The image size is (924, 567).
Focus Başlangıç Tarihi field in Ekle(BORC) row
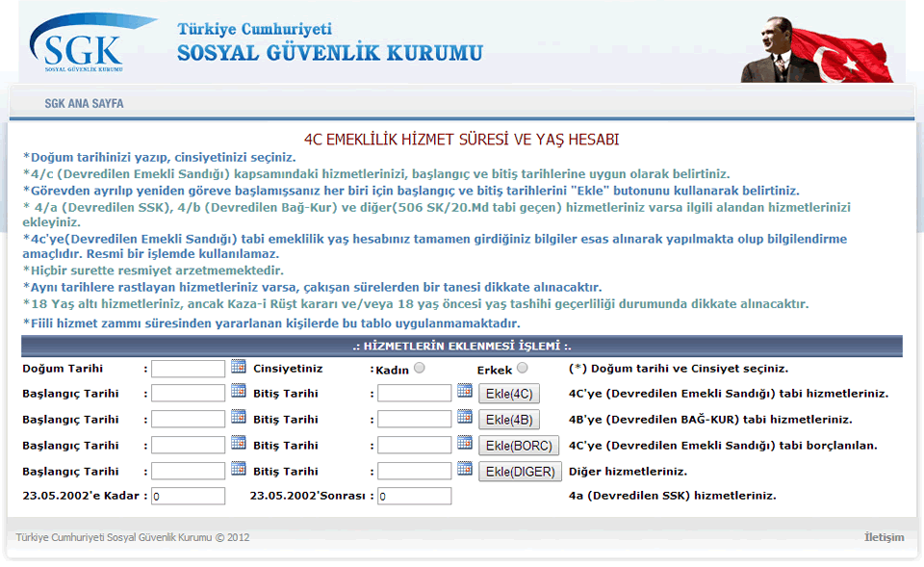point(188,445)
